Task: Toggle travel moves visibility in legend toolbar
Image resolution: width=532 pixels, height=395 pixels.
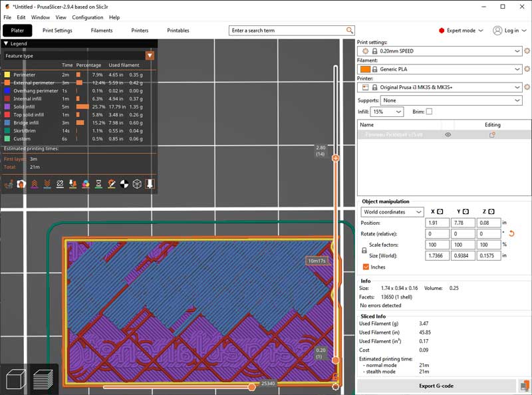Action: [x=9, y=184]
